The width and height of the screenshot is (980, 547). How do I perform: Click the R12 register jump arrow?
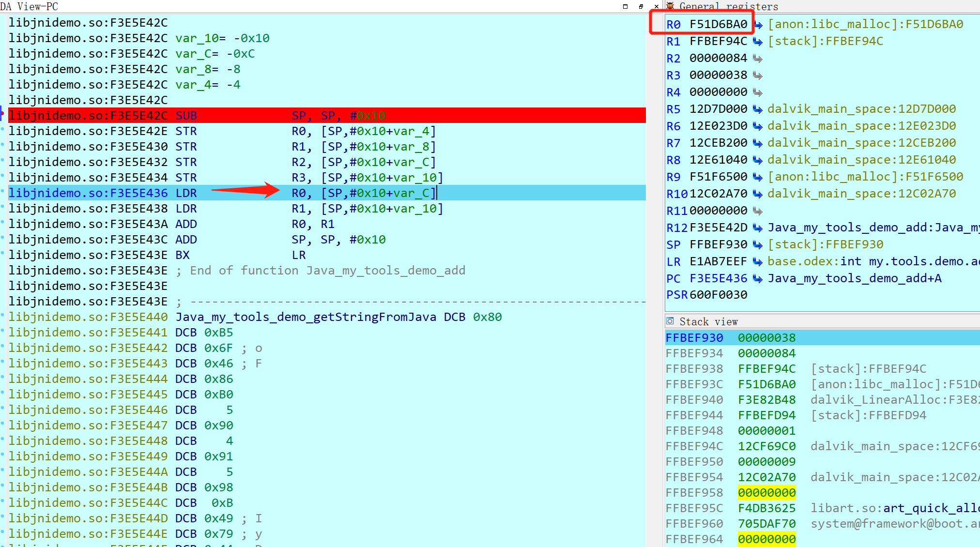(x=758, y=228)
